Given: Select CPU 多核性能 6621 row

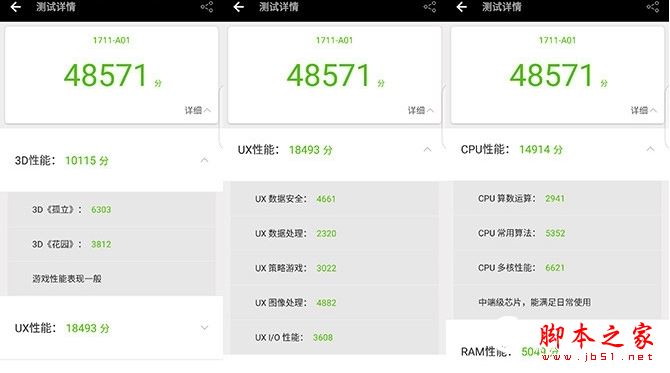Looking at the screenshot, I should pyautogui.click(x=557, y=267).
